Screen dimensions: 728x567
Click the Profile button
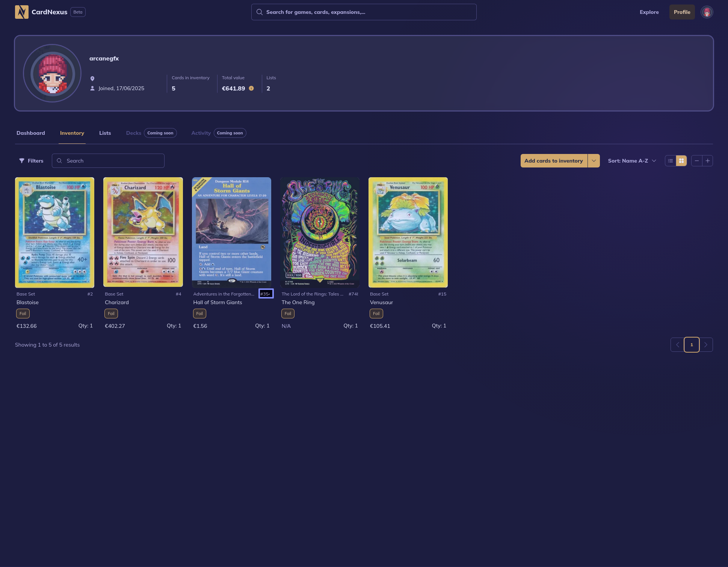682,12
